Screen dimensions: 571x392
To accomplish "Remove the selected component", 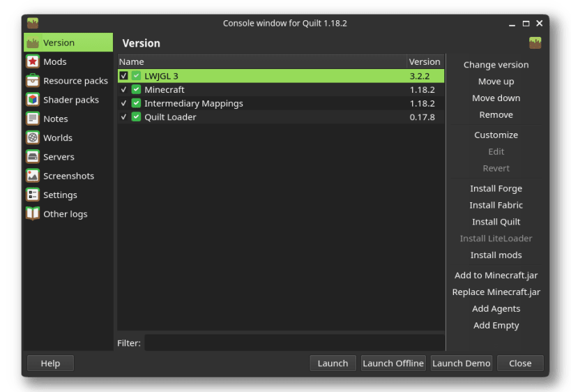I will [496, 115].
